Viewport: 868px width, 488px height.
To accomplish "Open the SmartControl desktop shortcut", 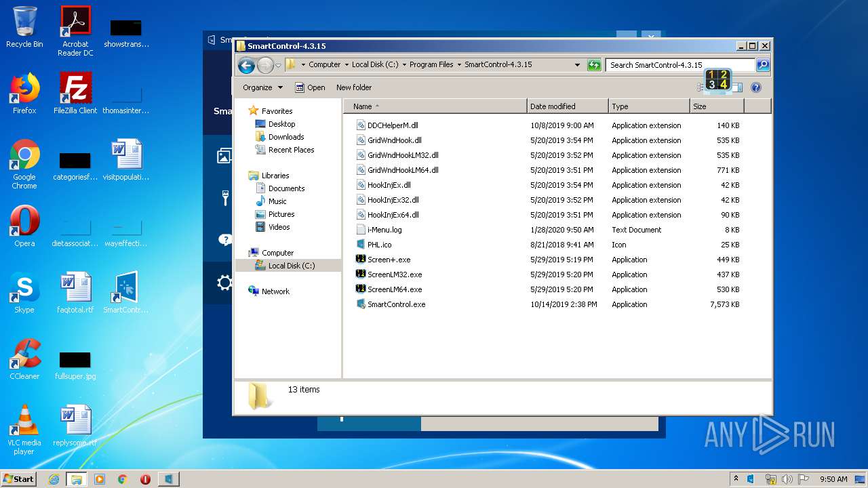I will point(126,292).
